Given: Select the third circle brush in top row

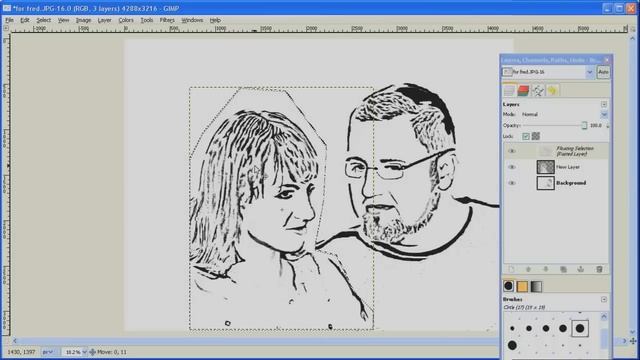Looking at the screenshot, I should [546, 328].
